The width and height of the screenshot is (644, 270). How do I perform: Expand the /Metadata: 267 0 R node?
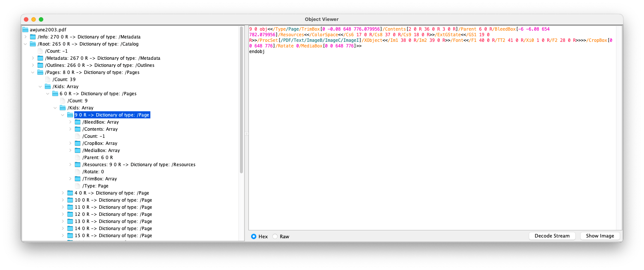[x=33, y=58]
